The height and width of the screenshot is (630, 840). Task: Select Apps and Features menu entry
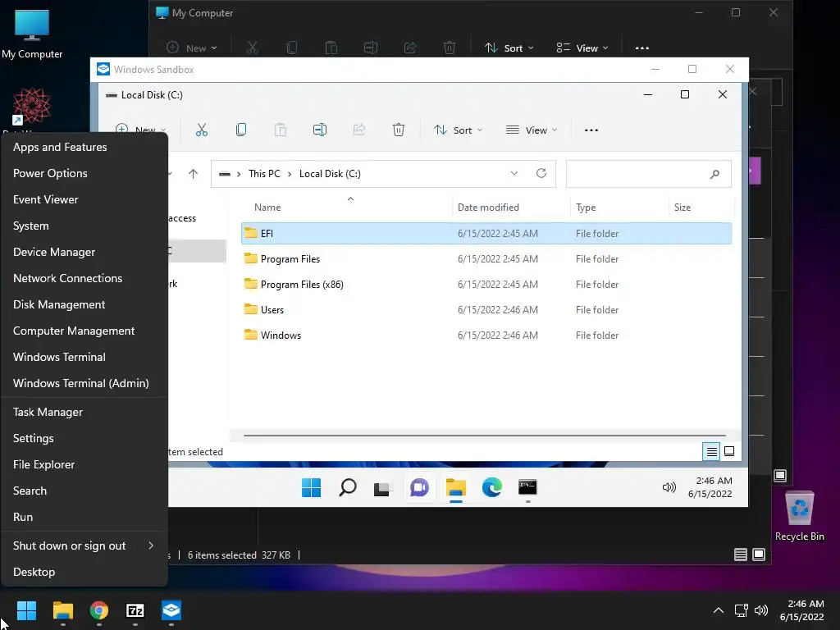tap(84, 147)
